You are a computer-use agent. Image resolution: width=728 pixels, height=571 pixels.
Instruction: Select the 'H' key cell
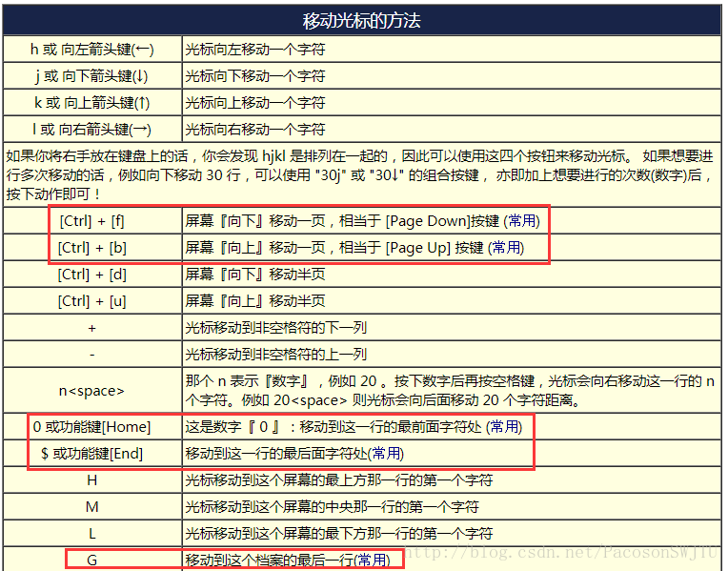pyautogui.click(x=92, y=479)
